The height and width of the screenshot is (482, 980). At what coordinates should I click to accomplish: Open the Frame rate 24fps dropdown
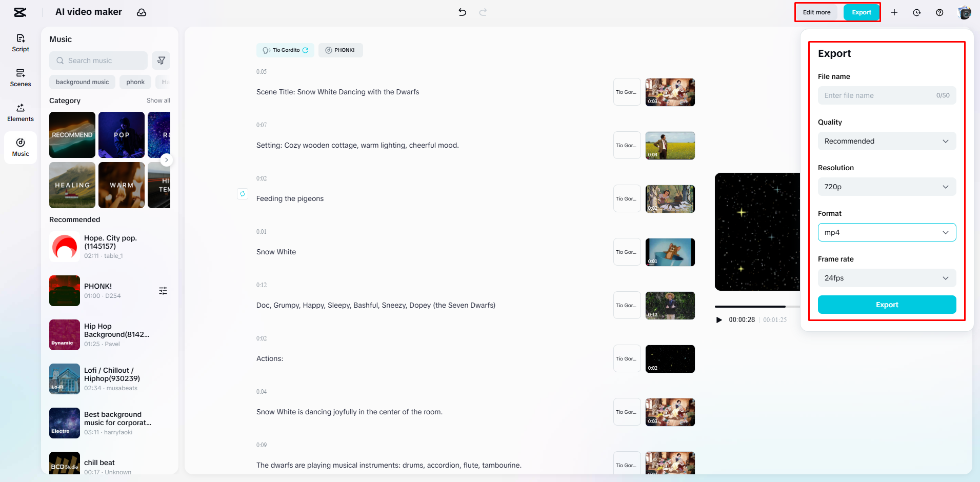click(887, 278)
